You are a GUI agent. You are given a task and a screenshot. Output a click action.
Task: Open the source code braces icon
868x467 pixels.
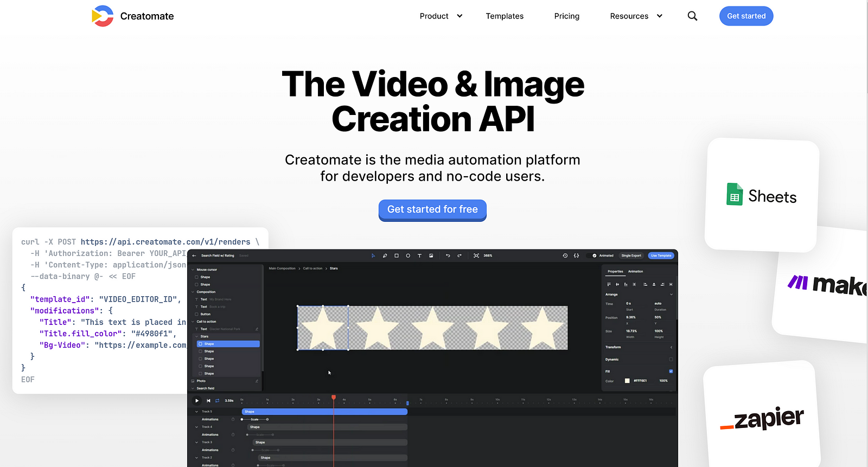577,255
